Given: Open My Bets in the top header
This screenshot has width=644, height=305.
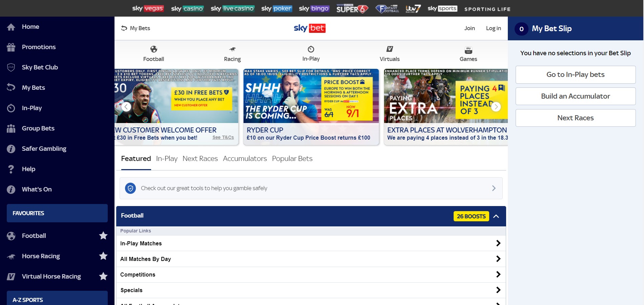Looking at the screenshot, I should pos(136,28).
